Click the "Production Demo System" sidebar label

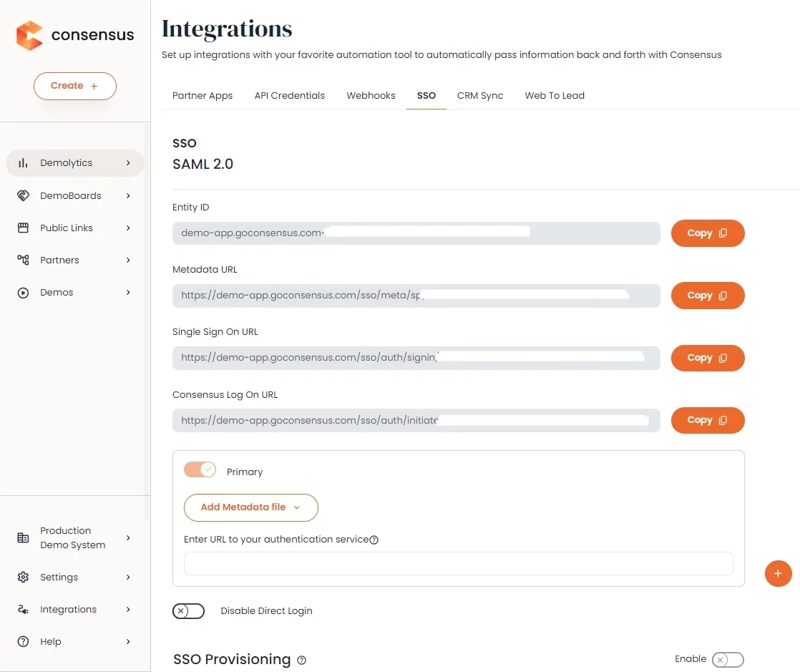pos(73,537)
